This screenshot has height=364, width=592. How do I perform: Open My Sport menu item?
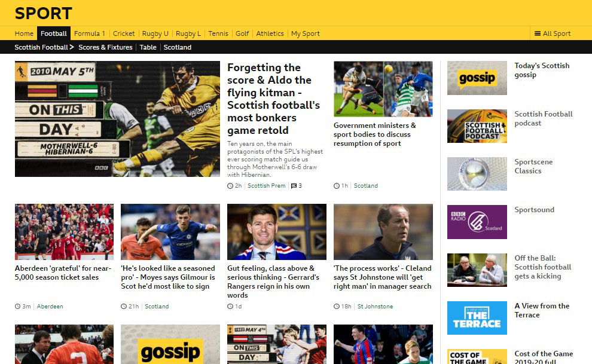305,33
